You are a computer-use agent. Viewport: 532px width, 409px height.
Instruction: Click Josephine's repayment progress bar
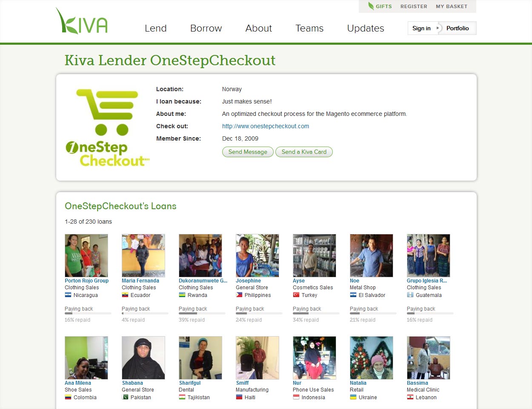(259, 314)
